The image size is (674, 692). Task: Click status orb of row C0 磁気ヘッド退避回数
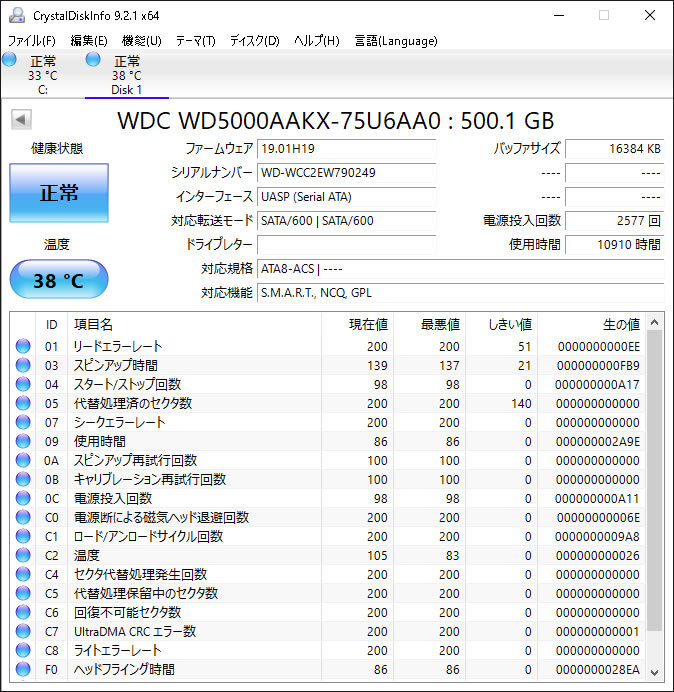[x=23, y=517]
